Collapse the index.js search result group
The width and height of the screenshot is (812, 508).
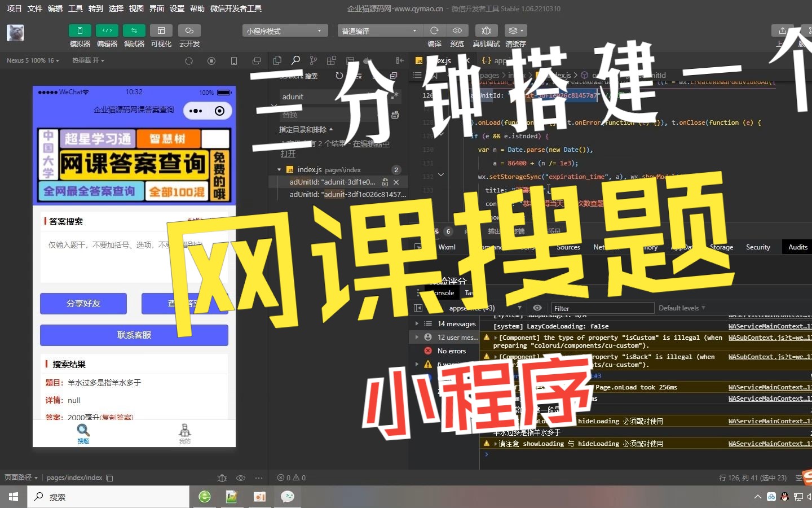pyautogui.click(x=279, y=169)
